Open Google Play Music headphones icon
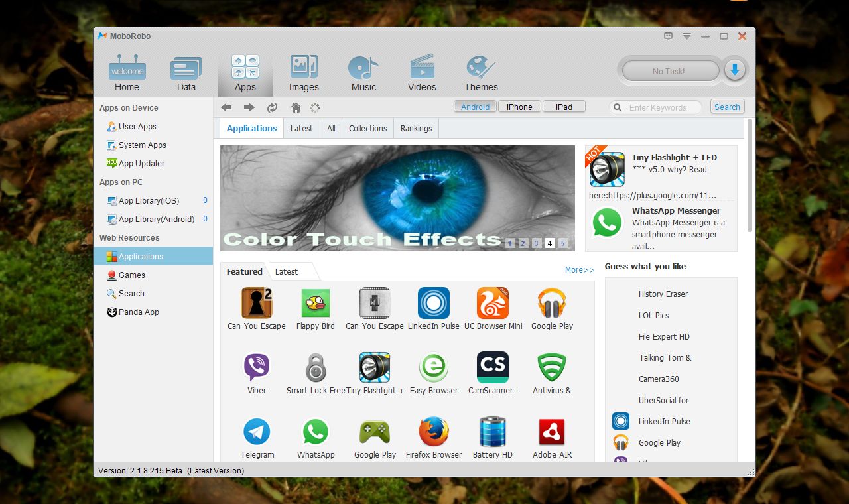849x504 pixels. pos(552,310)
